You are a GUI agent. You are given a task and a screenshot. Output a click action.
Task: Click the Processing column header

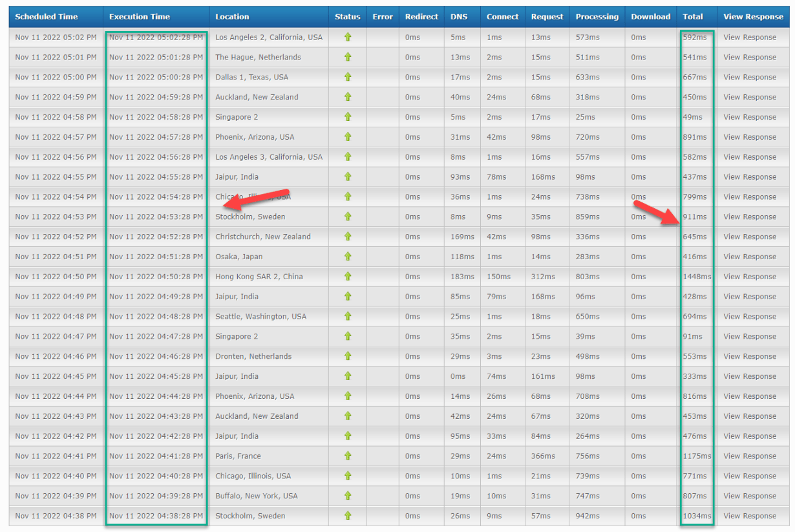[x=597, y=17]
